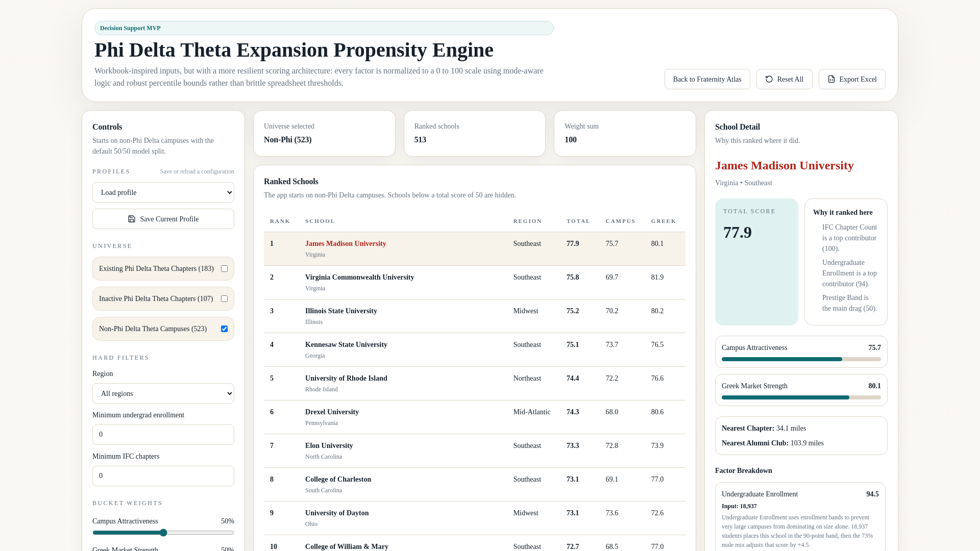The height and width of the screenshot is (551, 980).
Task: Adjust the Campus Attractiveness weight slider
Action: 163,533
